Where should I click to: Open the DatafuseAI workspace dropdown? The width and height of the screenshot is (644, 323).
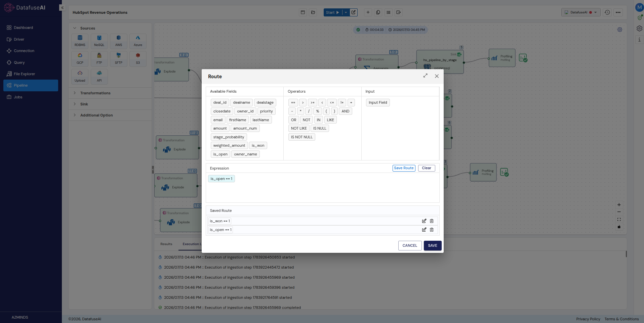pyautogui.click(x=581, y=12)
